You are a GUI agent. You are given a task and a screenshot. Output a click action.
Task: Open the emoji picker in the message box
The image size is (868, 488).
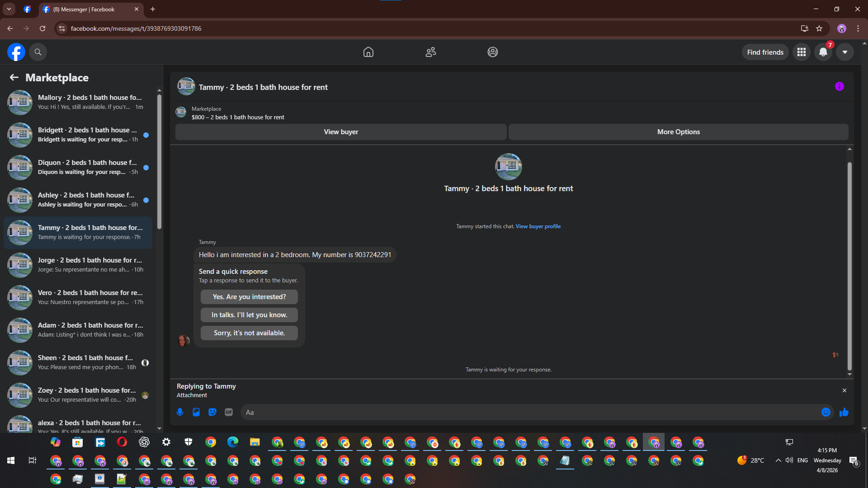(826, 412)
